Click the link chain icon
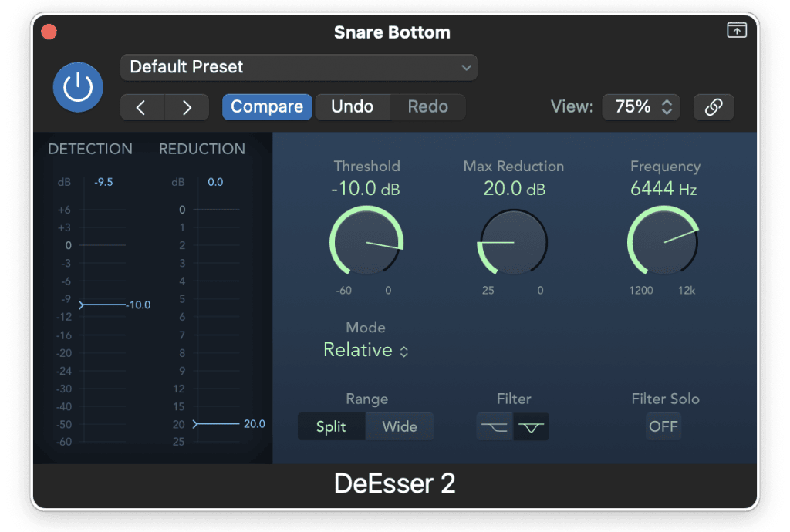This screenshot has width=790, height=532. 714,107
